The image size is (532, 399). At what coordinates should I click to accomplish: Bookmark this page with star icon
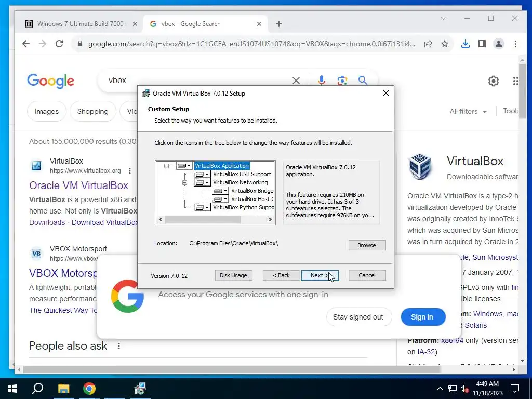[x=445, y=44]
